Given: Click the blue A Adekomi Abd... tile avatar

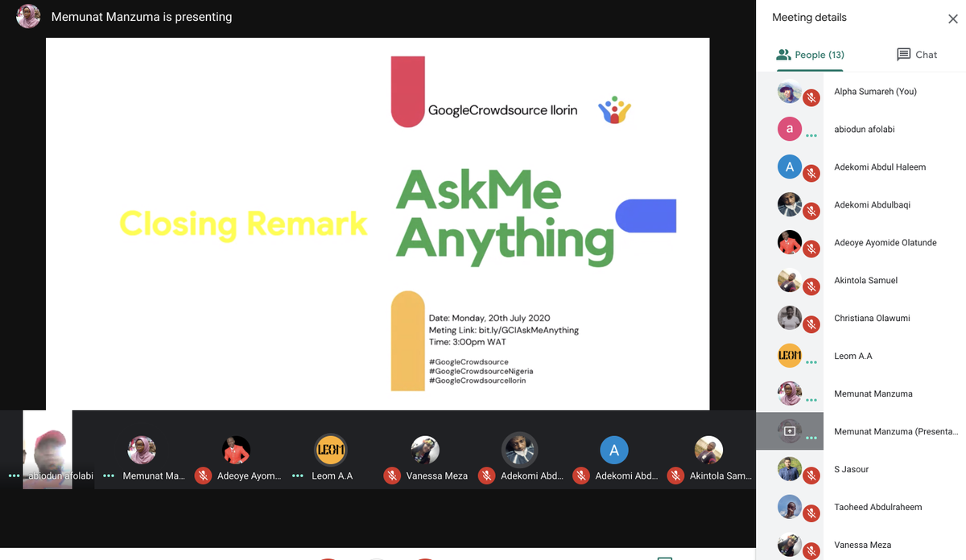Looking at the screenshot, I should tap(614, 451).
